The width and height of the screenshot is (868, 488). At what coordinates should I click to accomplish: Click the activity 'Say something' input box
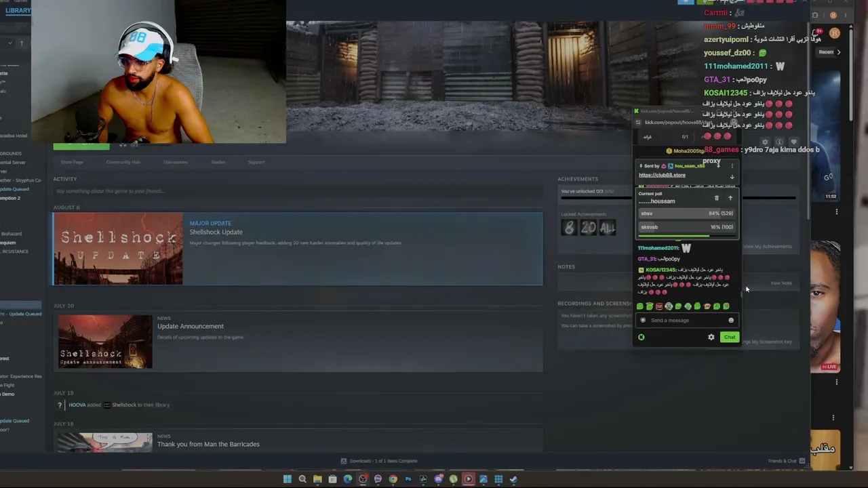point(297,191)
